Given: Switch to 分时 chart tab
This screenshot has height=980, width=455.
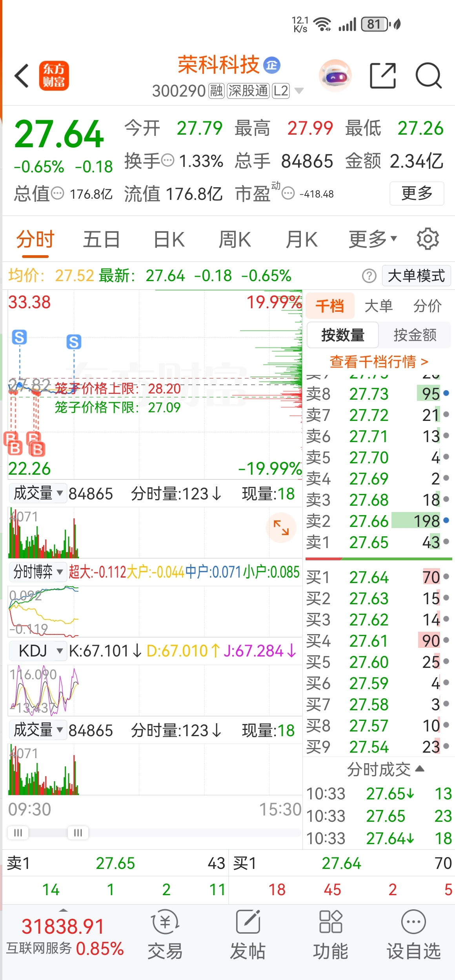Looking at the screenshot, I should 35,239.
